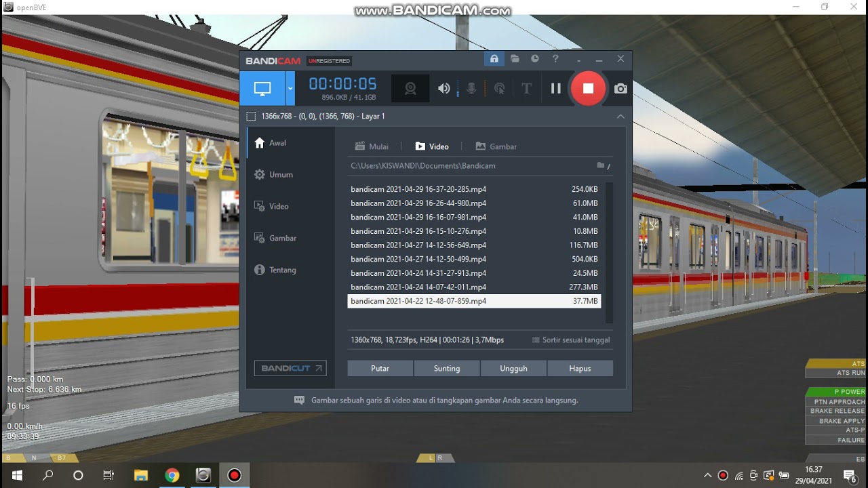Image resolution: width=868 pixels, height=488 pixels.
Task: Open Google Chrome from the taskbar
Action: 172,475
